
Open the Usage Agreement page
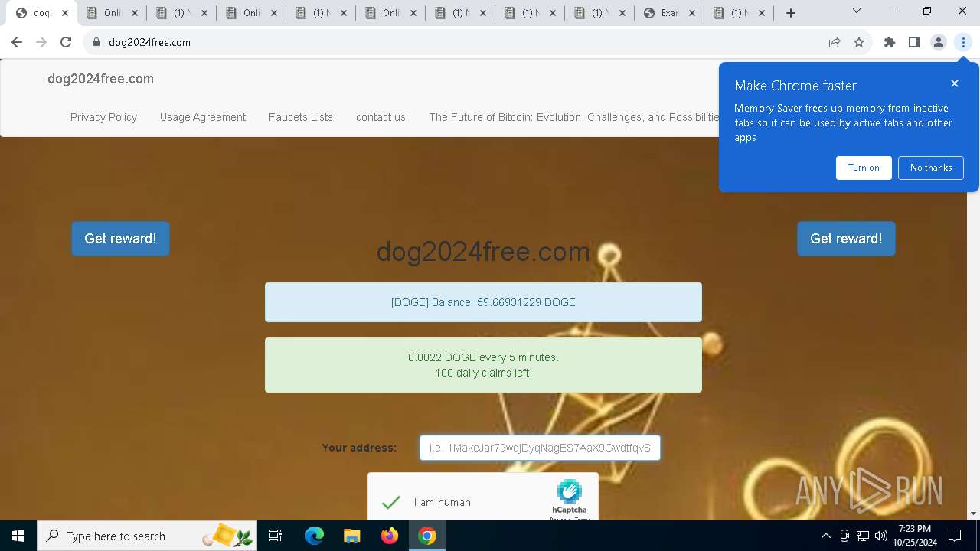(x=203, y=117)
